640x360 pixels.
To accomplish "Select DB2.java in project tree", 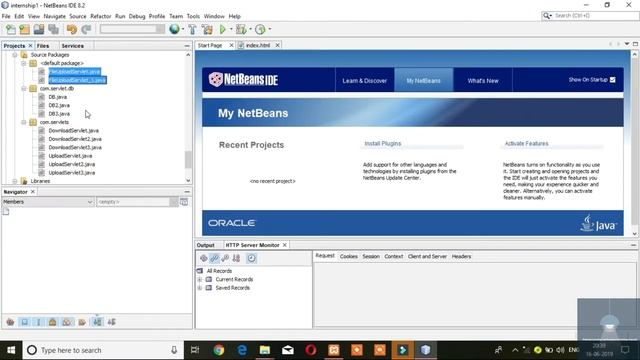I will (x=59, y=105).
